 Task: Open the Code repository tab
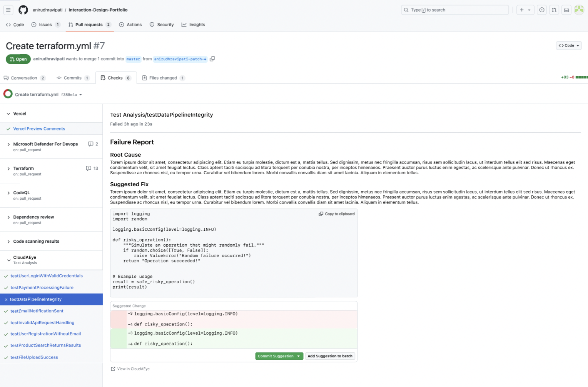(x=15, y=25)
